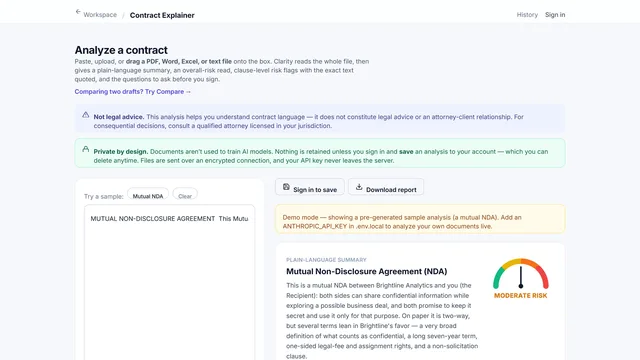Click the Contract Explainer breadcrumb title
Viewport: 640px width, 360px height.
tap(162, 15)
